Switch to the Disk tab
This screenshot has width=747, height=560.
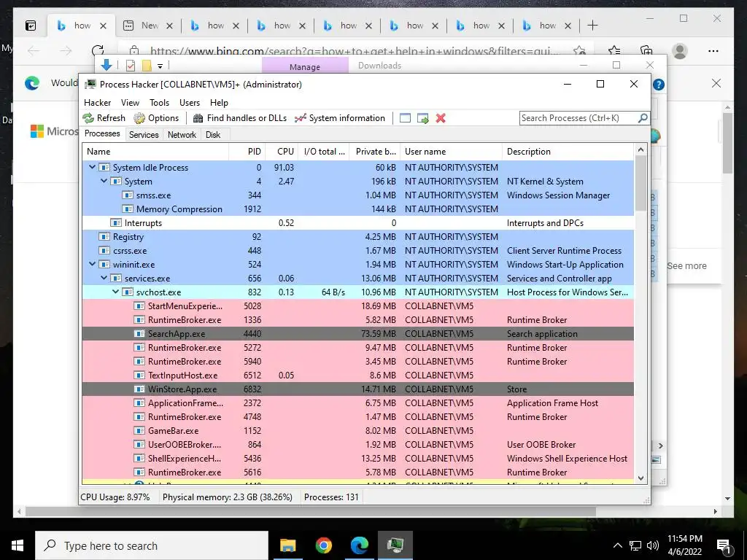click(x=213, y=135)
